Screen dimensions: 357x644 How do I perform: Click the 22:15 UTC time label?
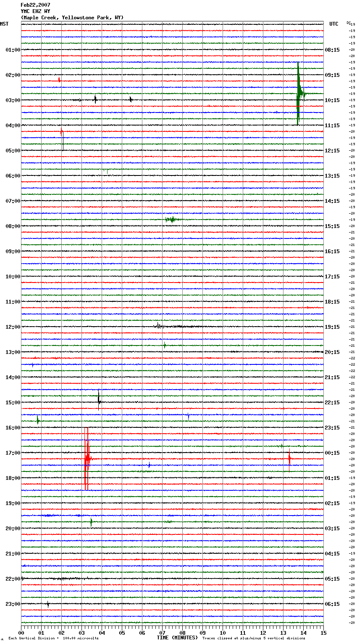point(332,403)
